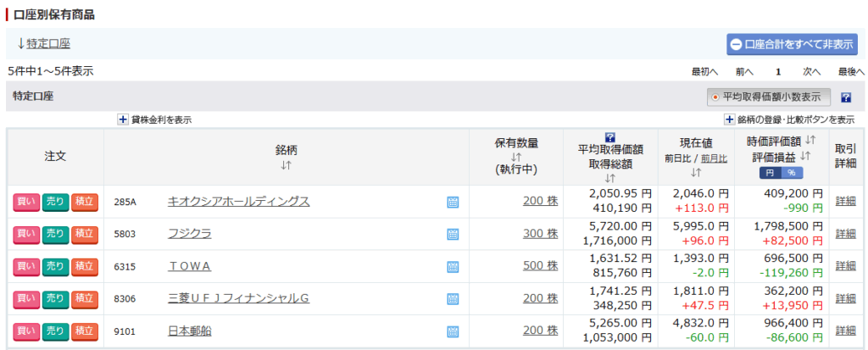Expand 貸株金利を表示 option
The width and height of the screenshot is (868, 350).
(x=155, y=119)
